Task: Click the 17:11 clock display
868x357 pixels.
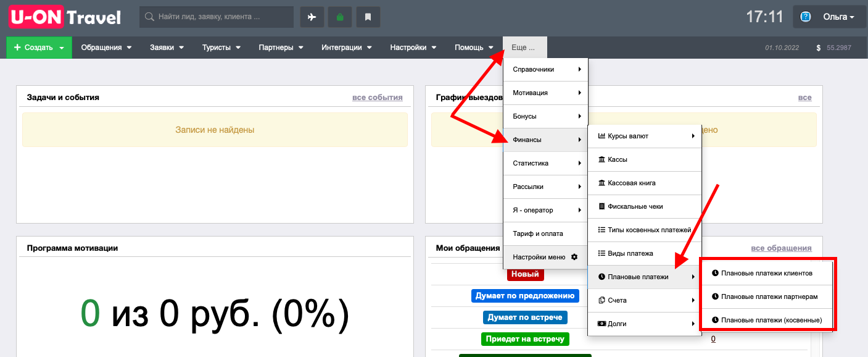Action: [764, 17]
